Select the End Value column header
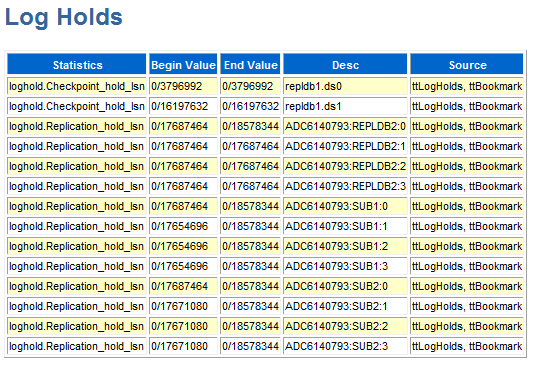Image resolution: width=535 pixels, height=366 pixels. click(250, 64)
